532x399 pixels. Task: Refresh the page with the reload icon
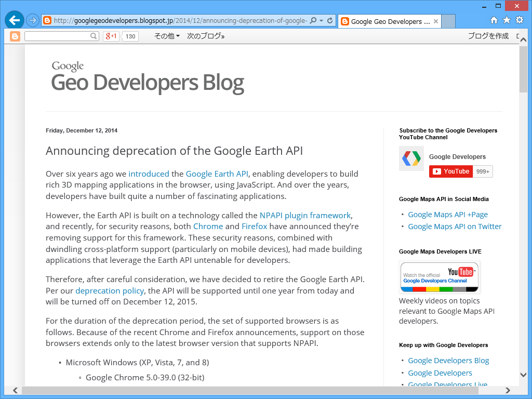[329, 21]
